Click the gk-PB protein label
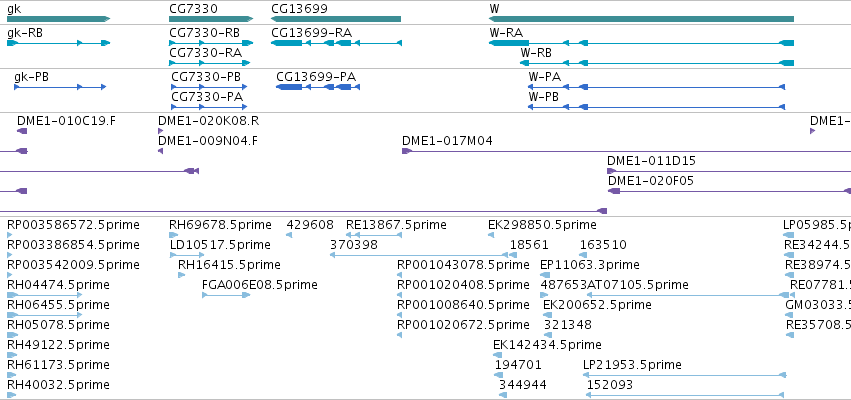The height and width of the screenshot is (400, 851). coord(31,77)
